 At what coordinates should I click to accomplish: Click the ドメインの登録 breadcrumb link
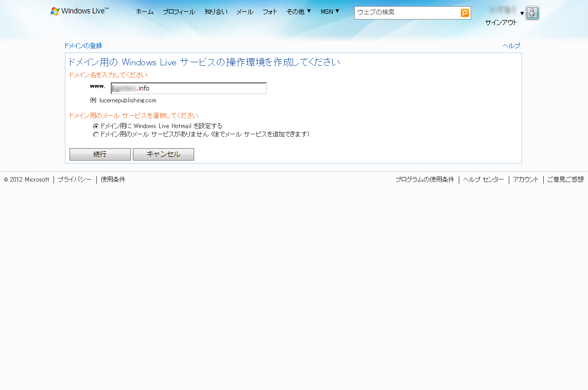tap(83, 46)
